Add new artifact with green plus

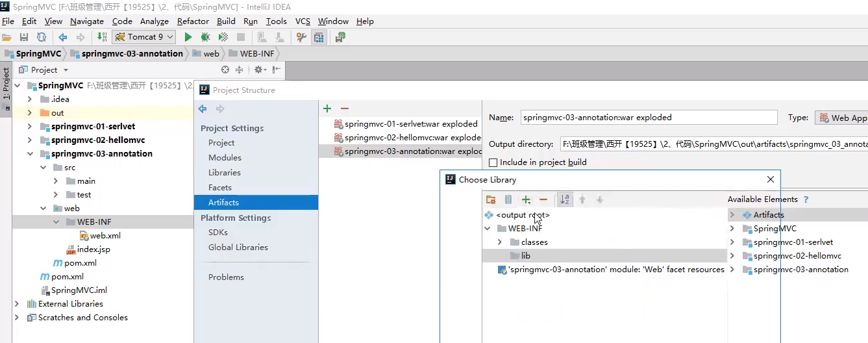pyautogui.click(x=327, y=108)
